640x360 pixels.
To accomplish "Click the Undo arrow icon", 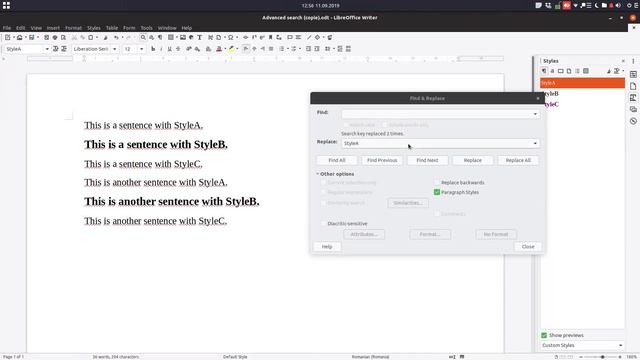I will (x=116, y=38).
